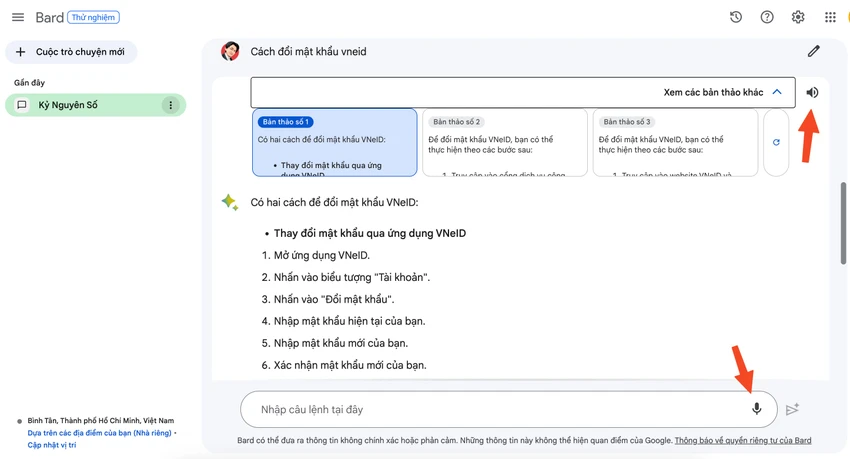Open the hamburger main menu
Viewport: 850px width, 459px height.
[18, 17]
